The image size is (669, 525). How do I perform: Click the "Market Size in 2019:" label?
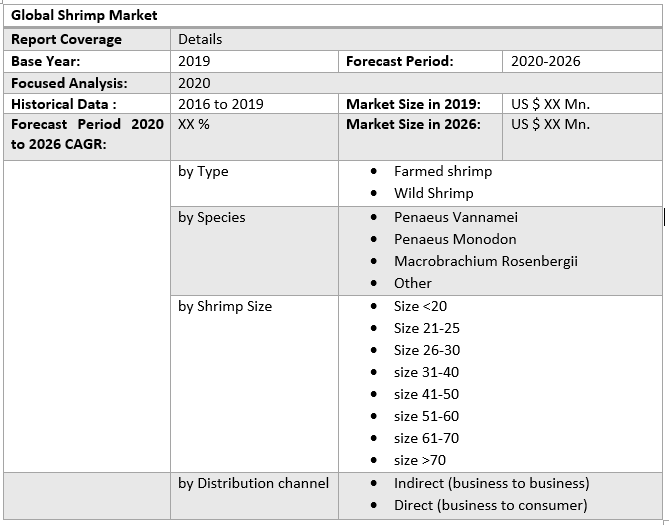click(x=413, y=104)
